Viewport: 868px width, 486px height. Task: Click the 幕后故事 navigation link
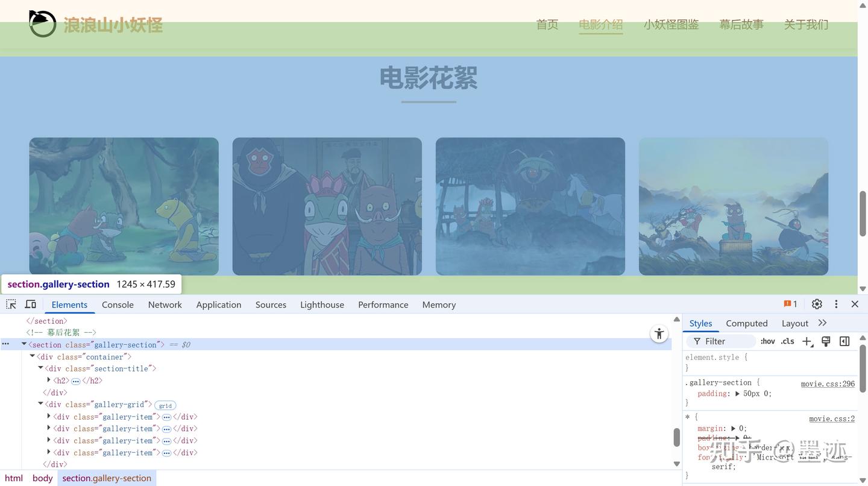741,25
